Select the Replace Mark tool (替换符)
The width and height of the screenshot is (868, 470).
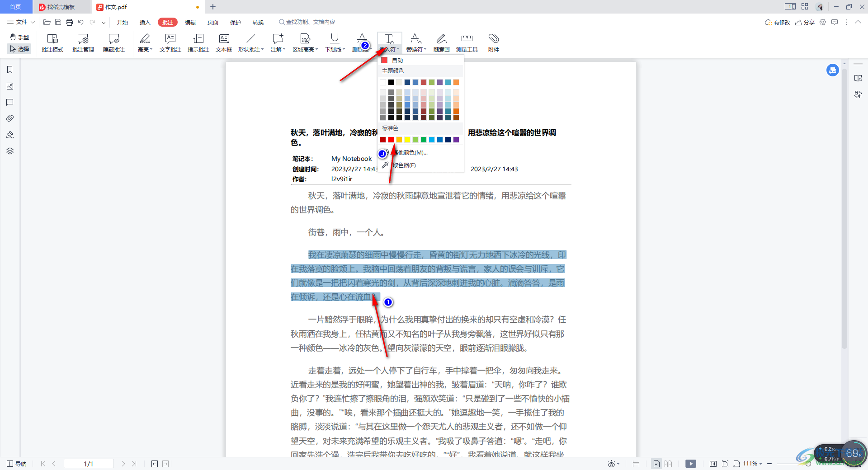point(416,39)
